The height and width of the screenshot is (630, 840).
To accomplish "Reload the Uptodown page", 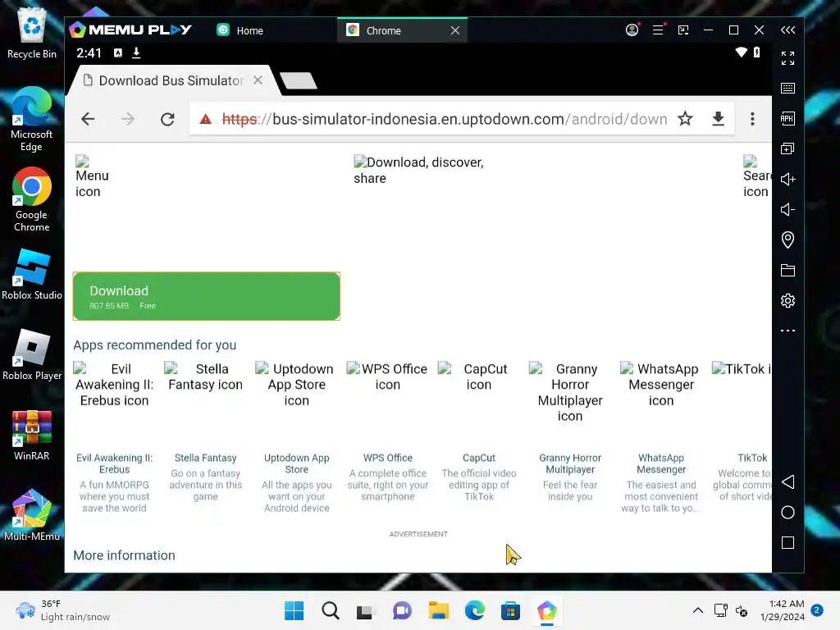I will 167,119.
